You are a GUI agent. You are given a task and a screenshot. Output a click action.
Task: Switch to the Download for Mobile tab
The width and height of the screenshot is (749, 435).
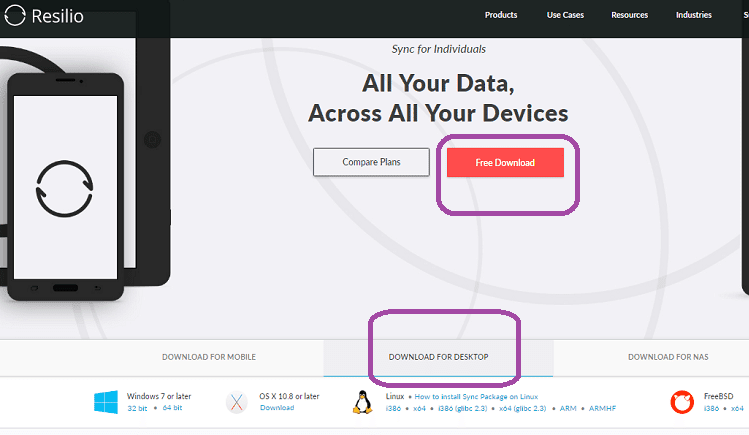point(209,357)
